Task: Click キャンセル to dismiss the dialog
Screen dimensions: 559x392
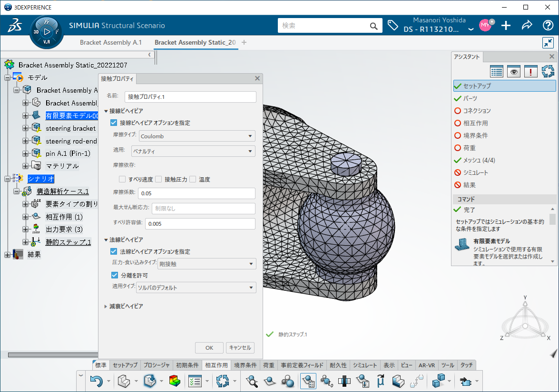Action: [240, 347]
